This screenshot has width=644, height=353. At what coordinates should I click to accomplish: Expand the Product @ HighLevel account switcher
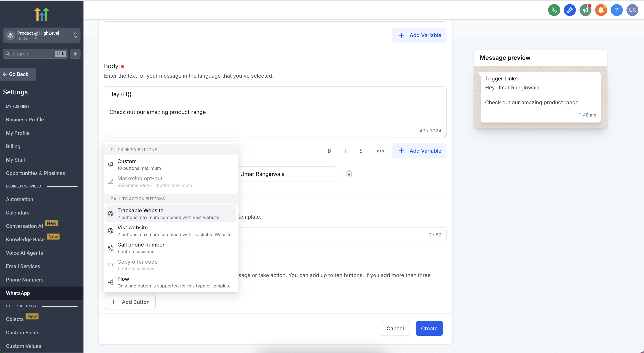point(42,36)
